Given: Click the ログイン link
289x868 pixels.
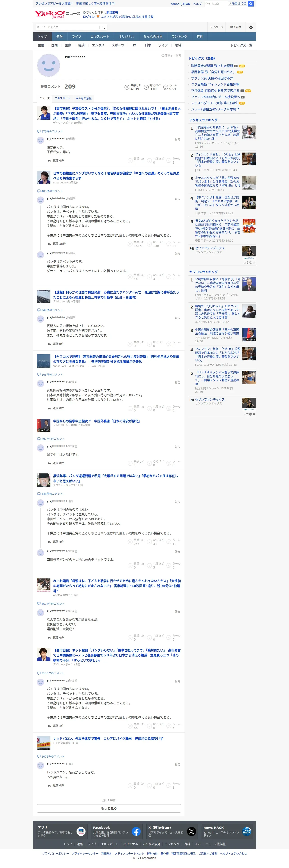Looking at the screenshot, I should coord(89,16).
